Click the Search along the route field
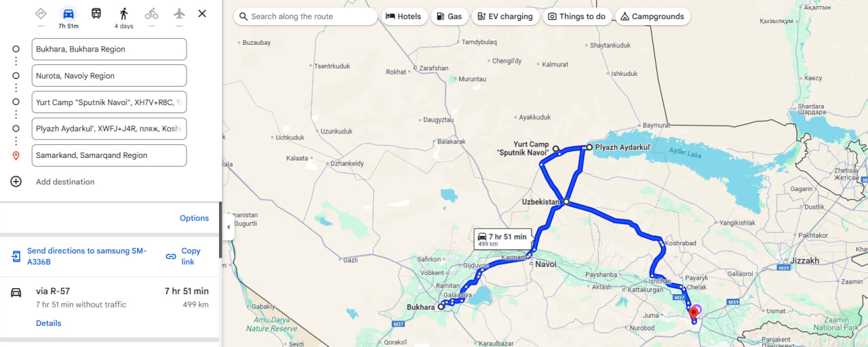This screenshot has height=347, width=868. (x=306, y=16)
